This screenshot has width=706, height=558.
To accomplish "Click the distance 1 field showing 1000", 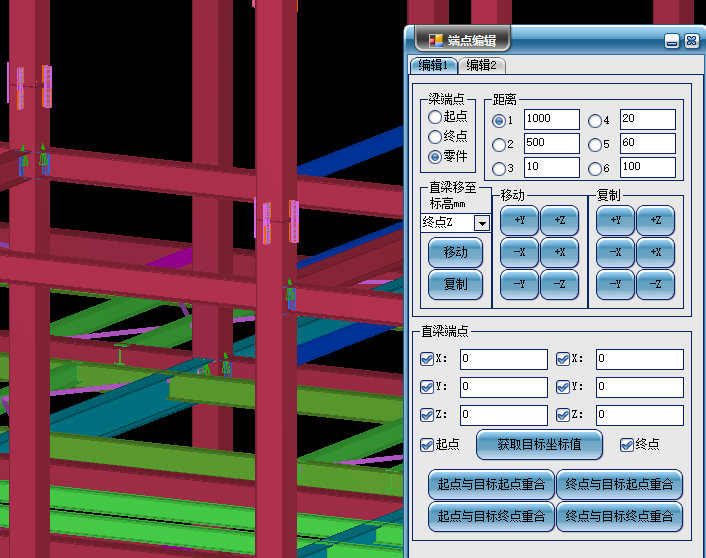I will click(552, 119).
